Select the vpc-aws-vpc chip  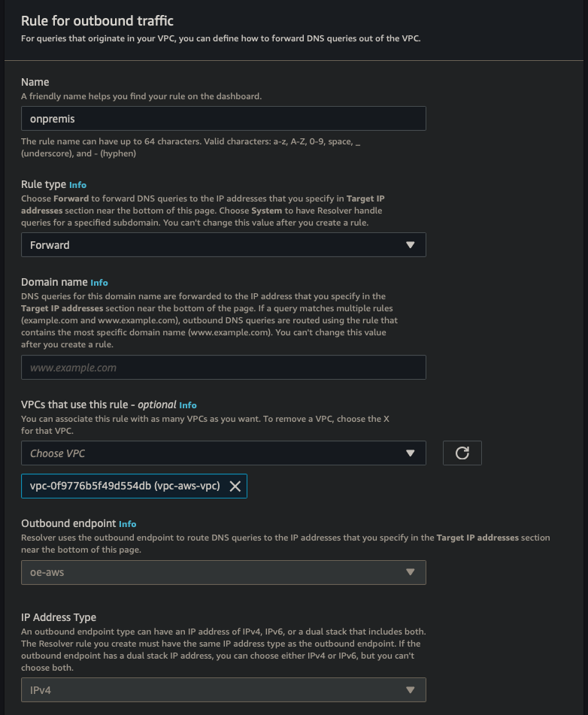120,486
